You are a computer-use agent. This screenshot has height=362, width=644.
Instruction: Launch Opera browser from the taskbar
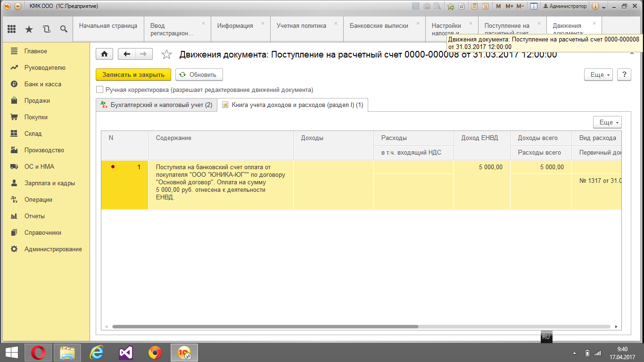(x=38, y=352)
